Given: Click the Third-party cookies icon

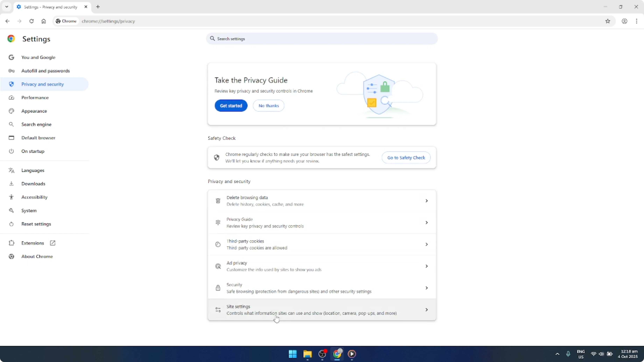Looking at the screenshot, I should [218, 244].
